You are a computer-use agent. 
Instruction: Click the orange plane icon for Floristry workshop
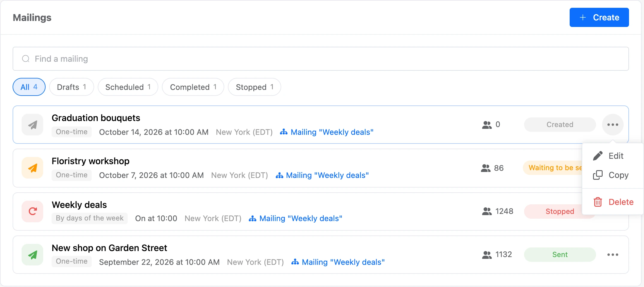point(32,168)
